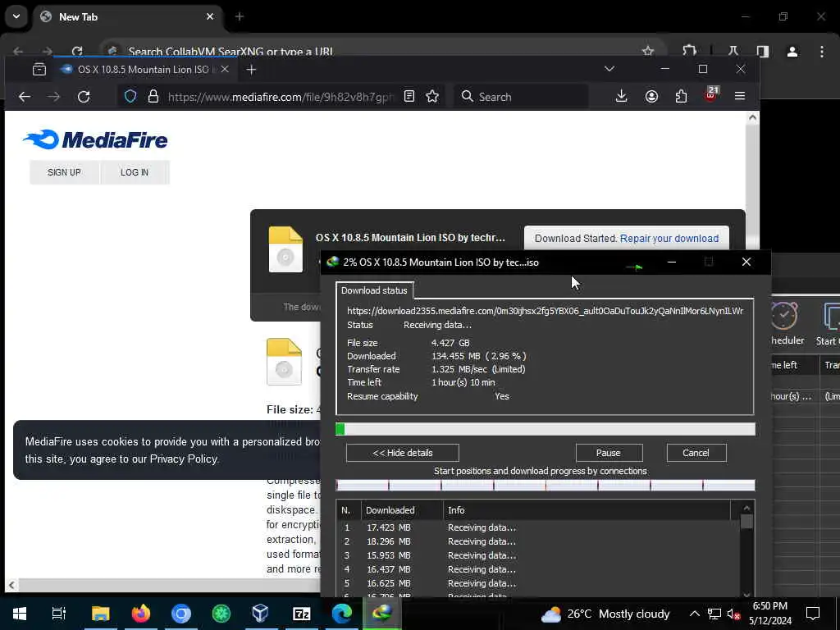
Task: Open Chrome side panel icon
Action: tap(762, 52)
